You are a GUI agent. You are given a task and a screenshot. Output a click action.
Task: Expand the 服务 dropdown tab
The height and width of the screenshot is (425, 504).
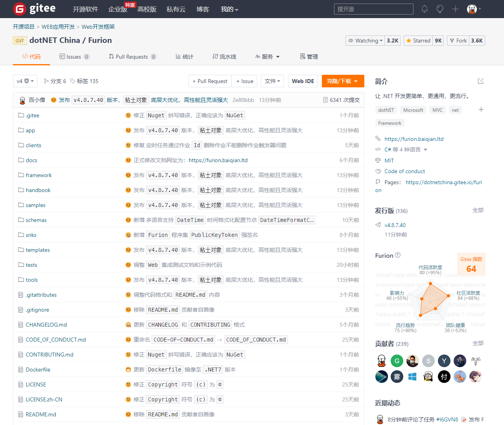coord(267,57)
